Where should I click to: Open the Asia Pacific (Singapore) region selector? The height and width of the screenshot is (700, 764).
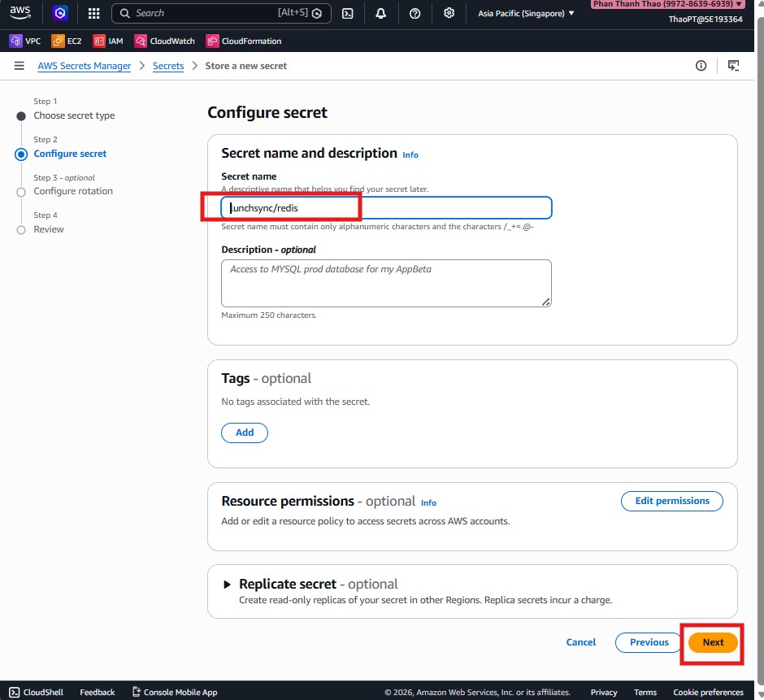(x=524, y=13)
